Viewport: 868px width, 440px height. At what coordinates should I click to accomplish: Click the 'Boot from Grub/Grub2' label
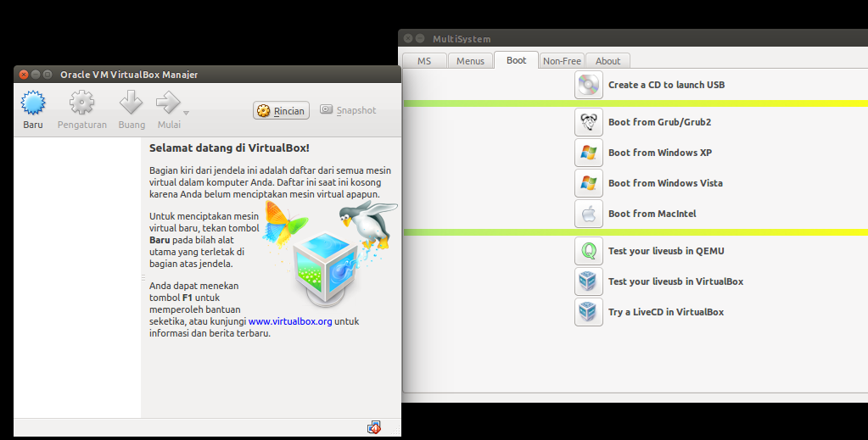(660, 122)
